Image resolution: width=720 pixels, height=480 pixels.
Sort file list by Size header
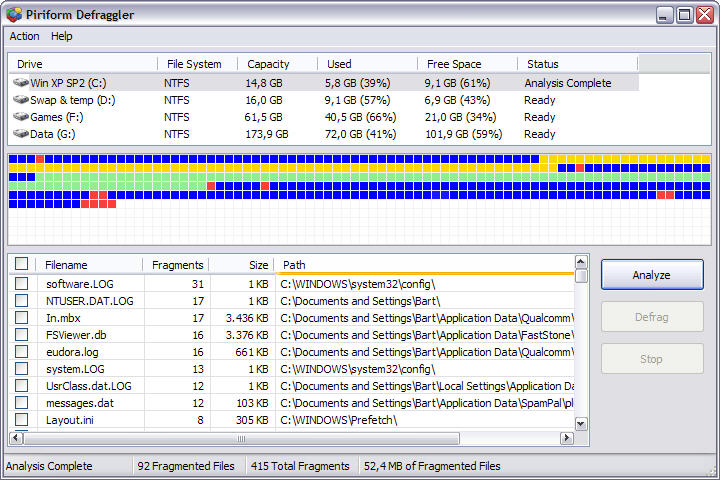pyautogui.click(x=242, y=265)
